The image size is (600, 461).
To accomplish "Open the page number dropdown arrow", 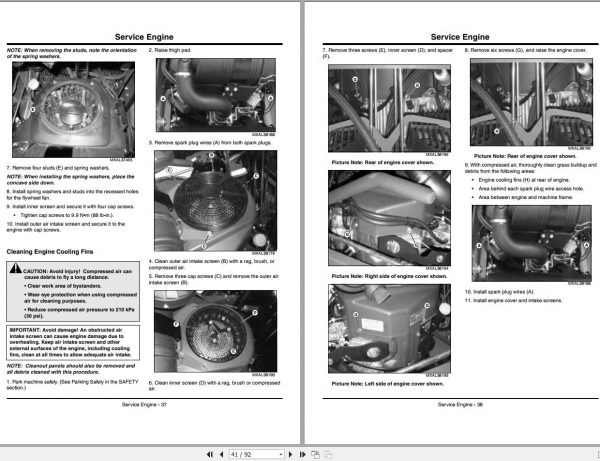I will 281,454.
